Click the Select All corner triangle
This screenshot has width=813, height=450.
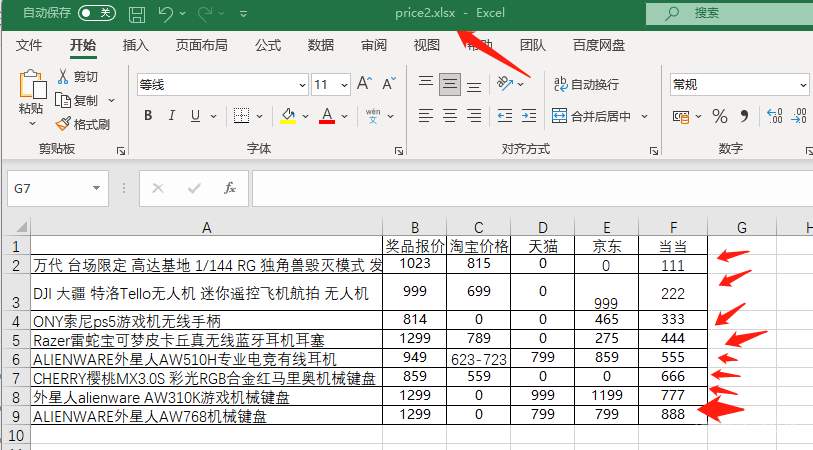click(21, 227)
